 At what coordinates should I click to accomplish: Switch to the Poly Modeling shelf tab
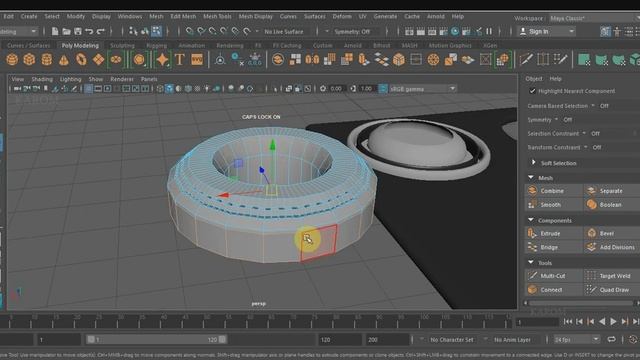(x=80, y=45)
